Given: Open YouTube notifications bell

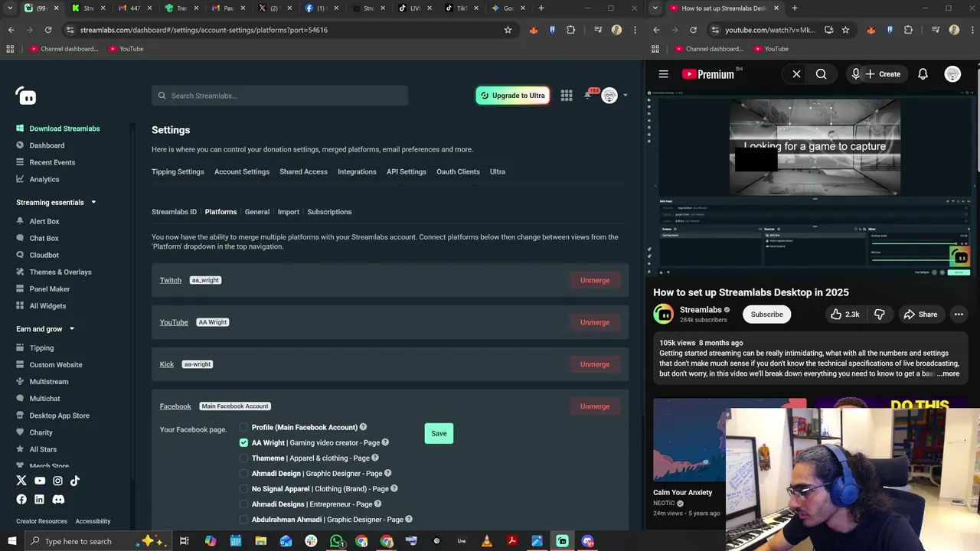Looking at the screenshot, I should [923, 74].
